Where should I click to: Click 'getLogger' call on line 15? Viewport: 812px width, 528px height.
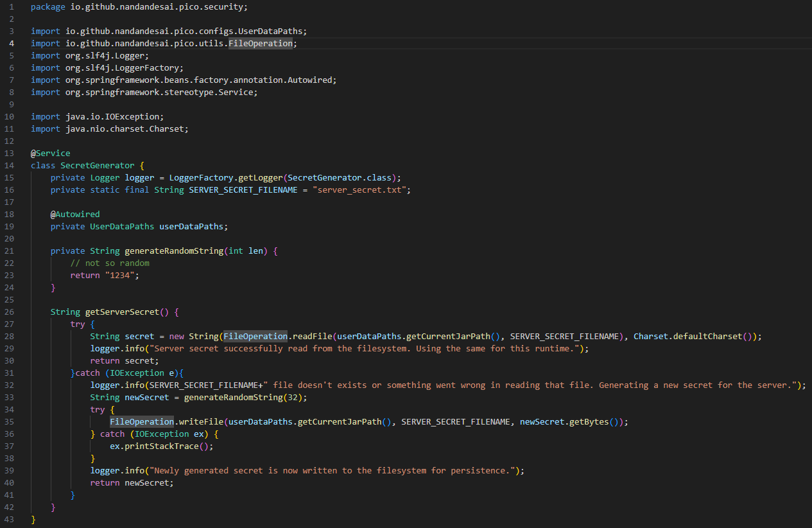[x=261, y=178]
